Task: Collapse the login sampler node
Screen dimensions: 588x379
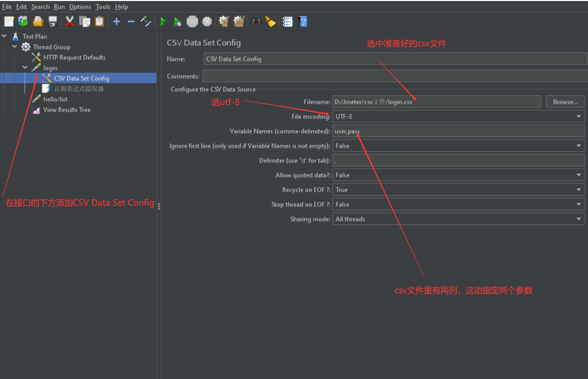Action: (x=25, y=67)
